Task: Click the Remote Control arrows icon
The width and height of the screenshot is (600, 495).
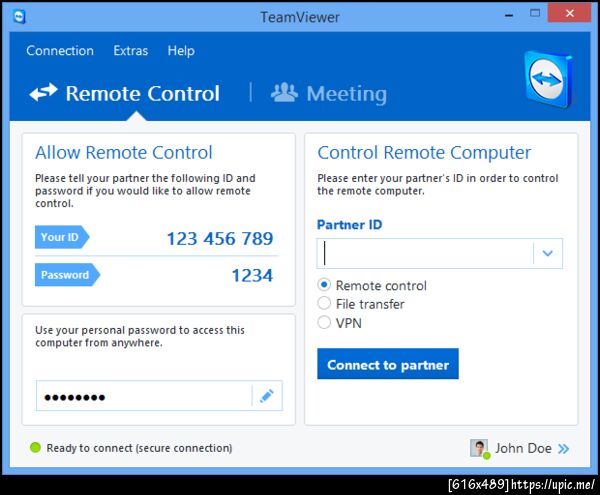Action: (43, 92)
